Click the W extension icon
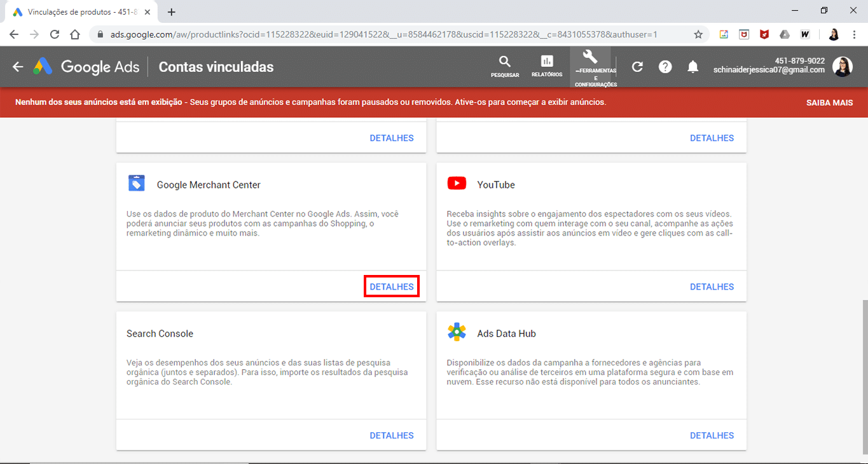The image size is (868, 464). 805,34
